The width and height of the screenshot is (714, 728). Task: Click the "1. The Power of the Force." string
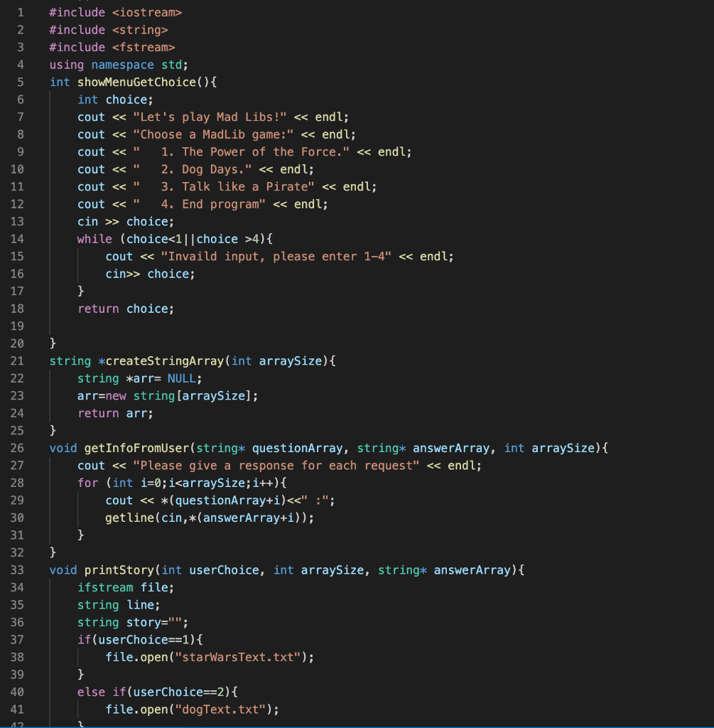[242, 152]
